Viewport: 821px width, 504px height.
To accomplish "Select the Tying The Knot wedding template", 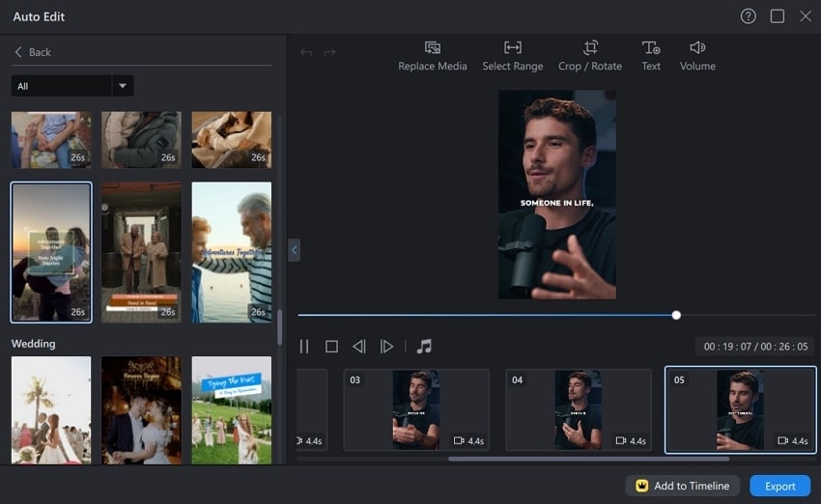I will click(x=232, y=410).
